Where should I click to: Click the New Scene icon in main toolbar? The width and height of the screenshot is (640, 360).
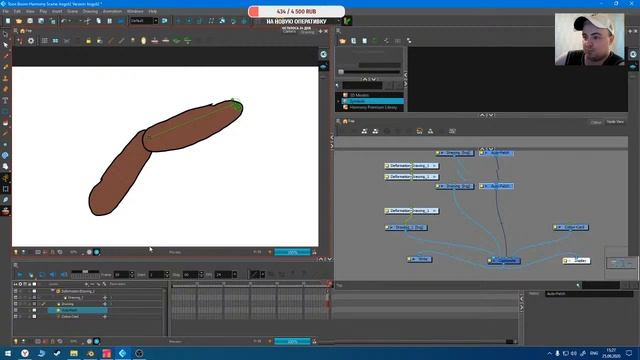click(8, 21)
